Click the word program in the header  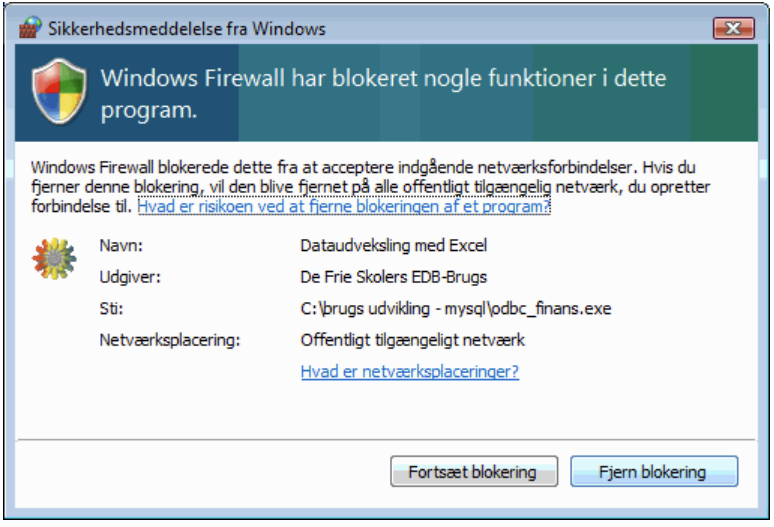coord(149,111)
